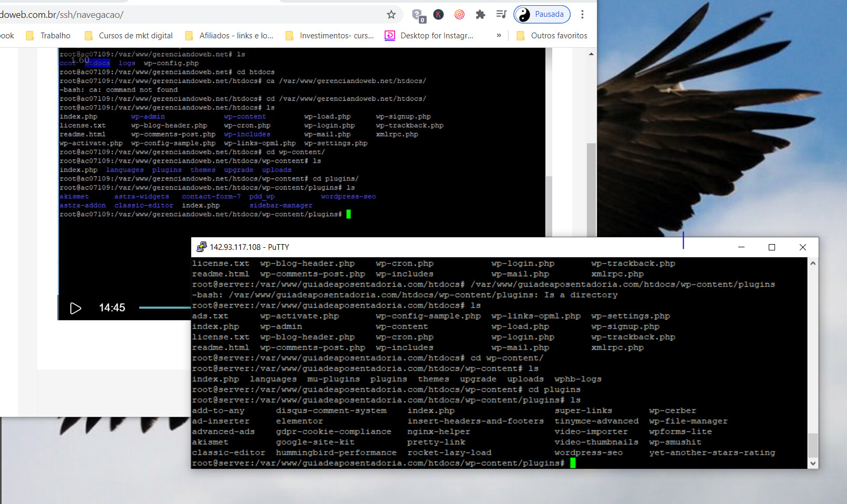
Task: Click the gray question-mark extension icon
Action: click(x=418, y=15)
